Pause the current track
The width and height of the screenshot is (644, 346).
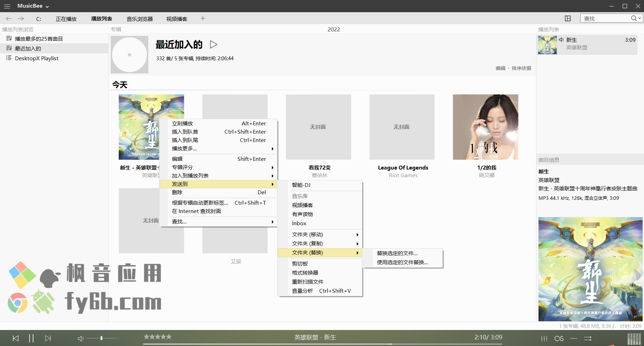[x=31, y=338]
